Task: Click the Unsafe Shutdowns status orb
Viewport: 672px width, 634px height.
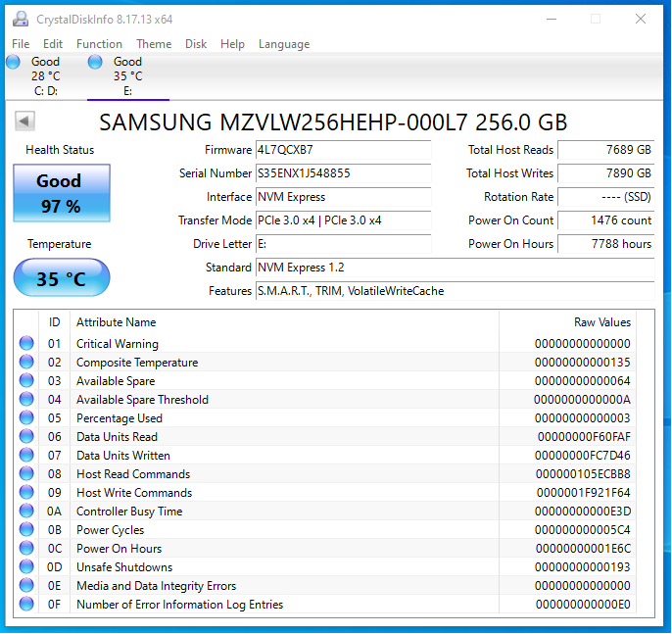Action: [26, 567]
